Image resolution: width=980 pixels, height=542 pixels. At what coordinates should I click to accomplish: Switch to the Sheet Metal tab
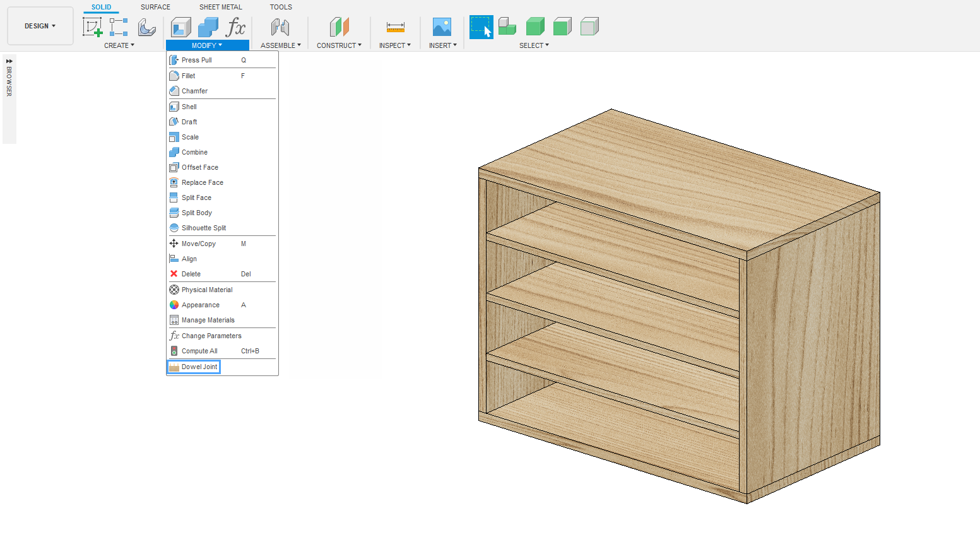(220, 7)
